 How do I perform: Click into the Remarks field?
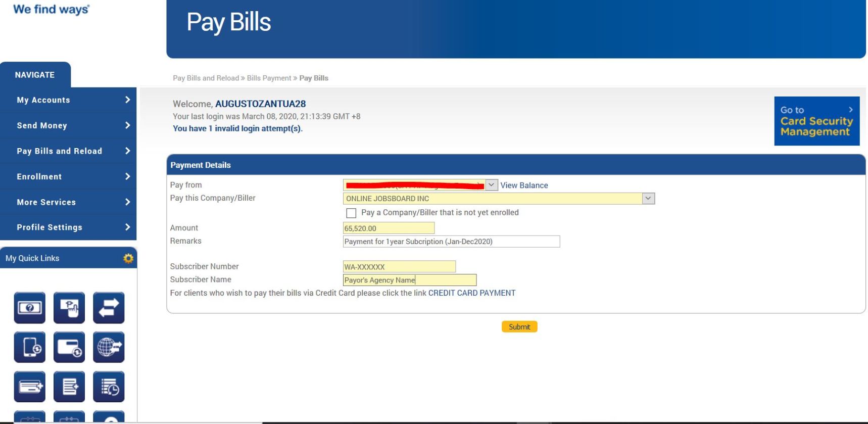point(451,242)
